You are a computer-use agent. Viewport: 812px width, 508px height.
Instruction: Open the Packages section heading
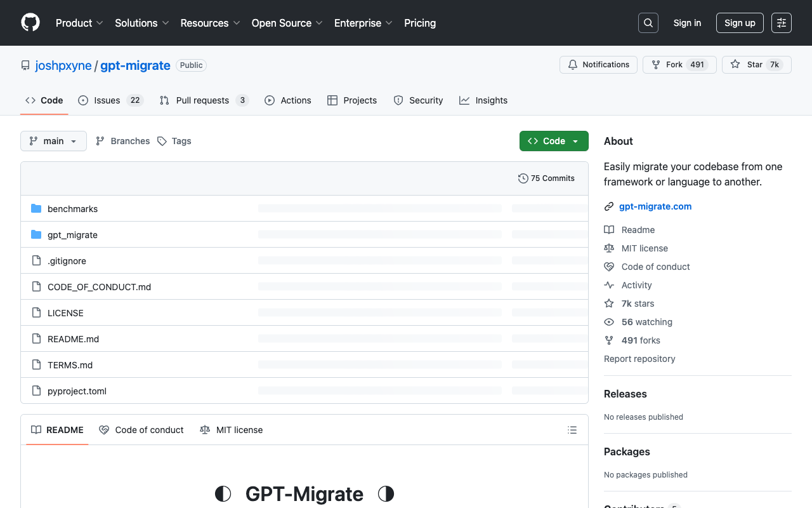[x=627, y=451]
